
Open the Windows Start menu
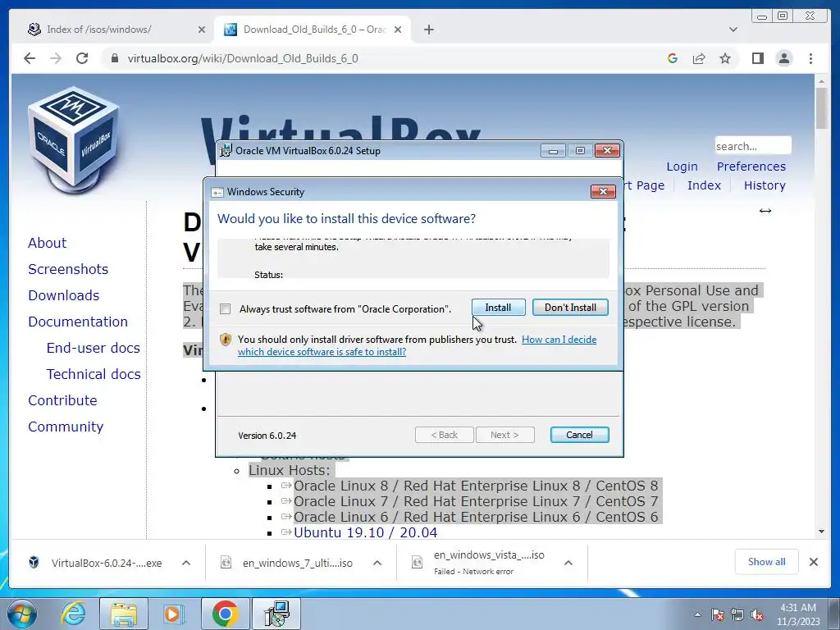[22, 614]
